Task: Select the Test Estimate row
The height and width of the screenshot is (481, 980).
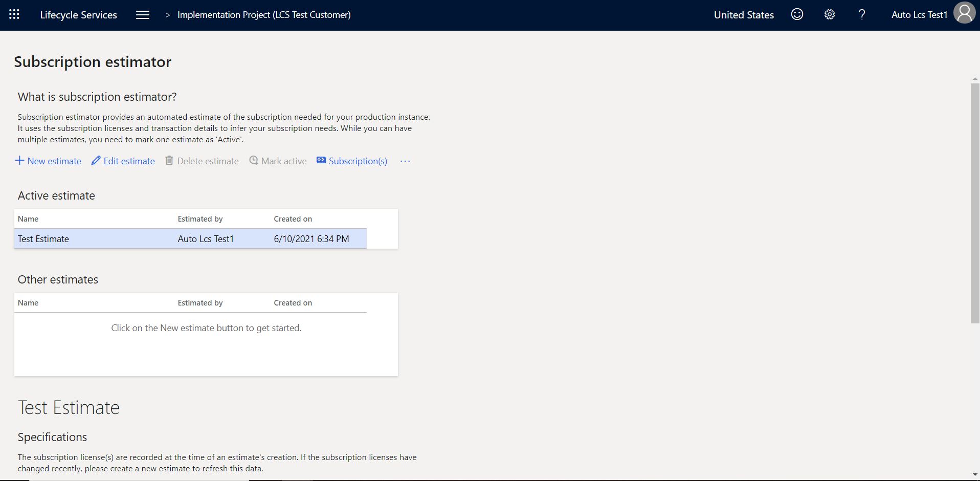Action: tap(190, 239)
